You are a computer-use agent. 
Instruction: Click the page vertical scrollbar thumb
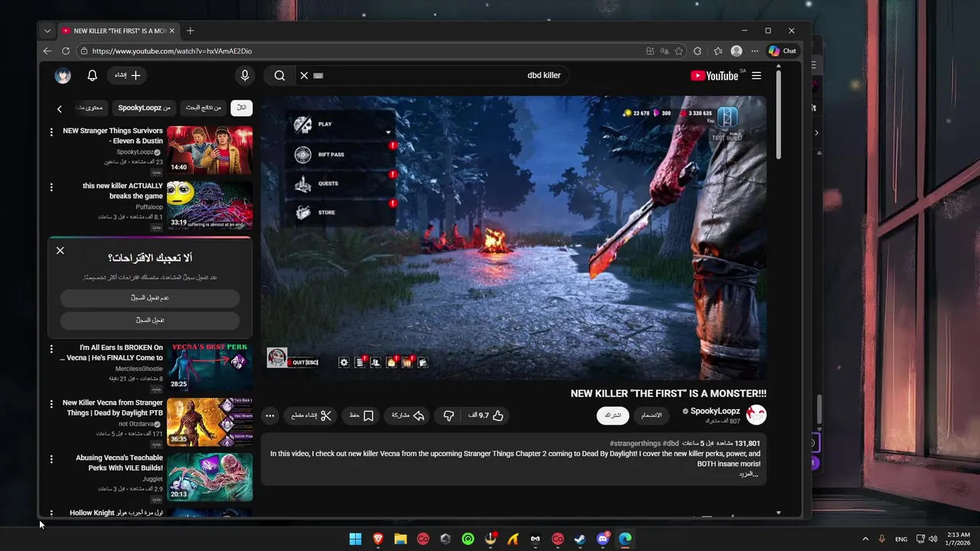click(x=779, y=115)
